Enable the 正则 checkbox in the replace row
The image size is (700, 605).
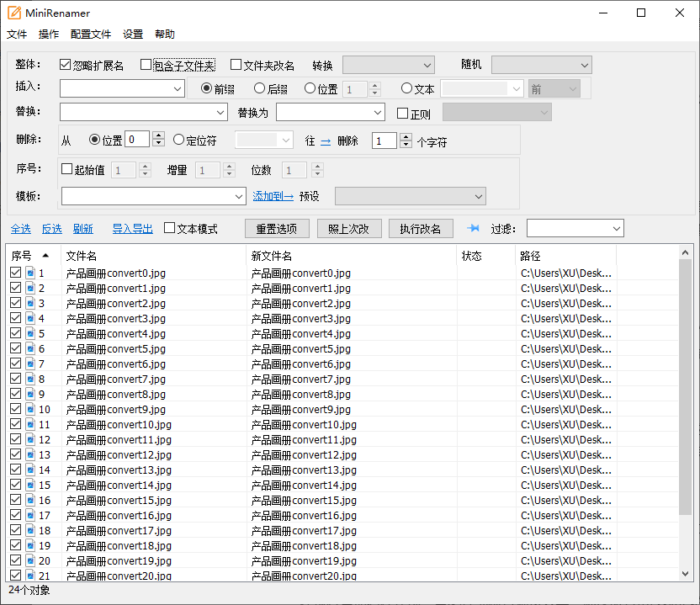[400, 114]
